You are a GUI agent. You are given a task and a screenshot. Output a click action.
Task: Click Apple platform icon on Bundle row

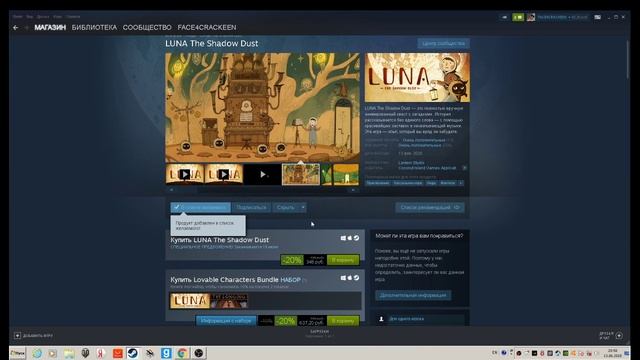click(x=350, y=278)
